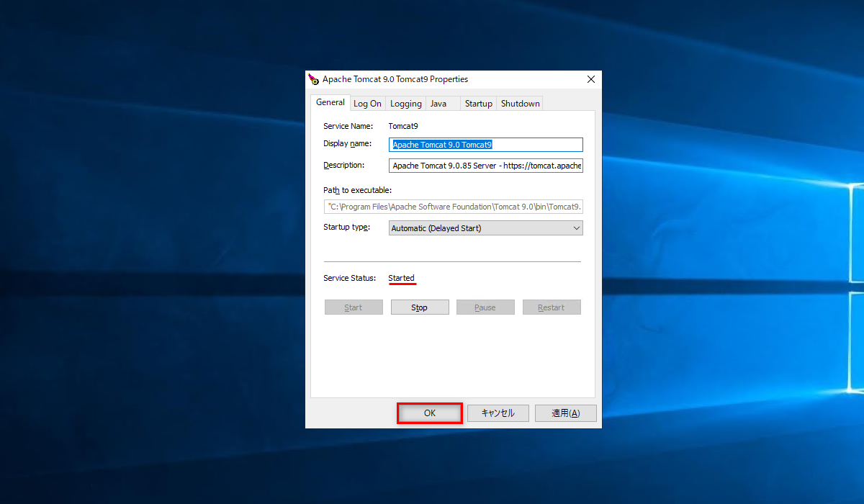Screen dimensions: 864x504
Task: Click the Started service status text
Action: point(401,278)
